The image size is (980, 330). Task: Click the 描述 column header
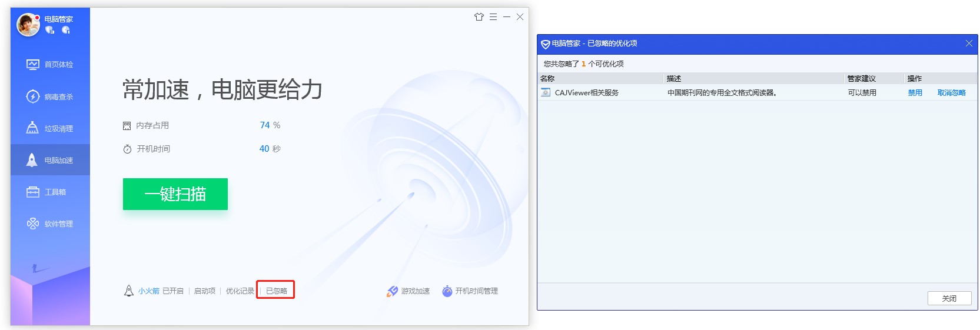(755, 78)
